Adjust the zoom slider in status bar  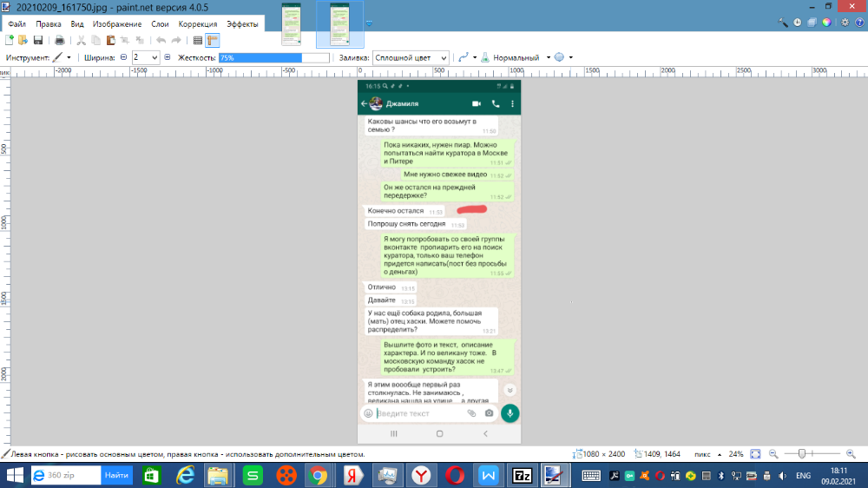(x=812, y=454)
